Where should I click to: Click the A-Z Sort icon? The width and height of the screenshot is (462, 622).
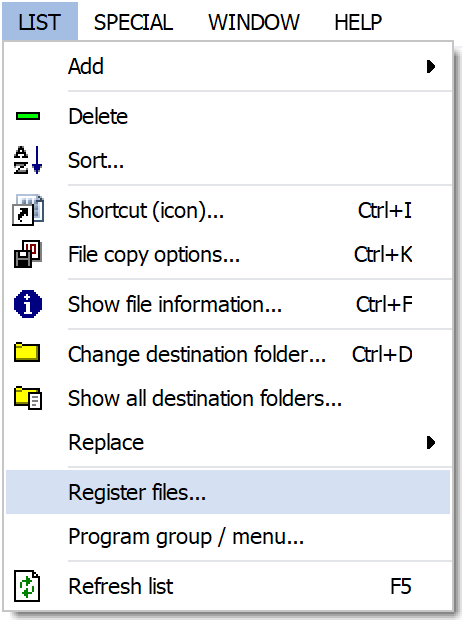[28, 160]
